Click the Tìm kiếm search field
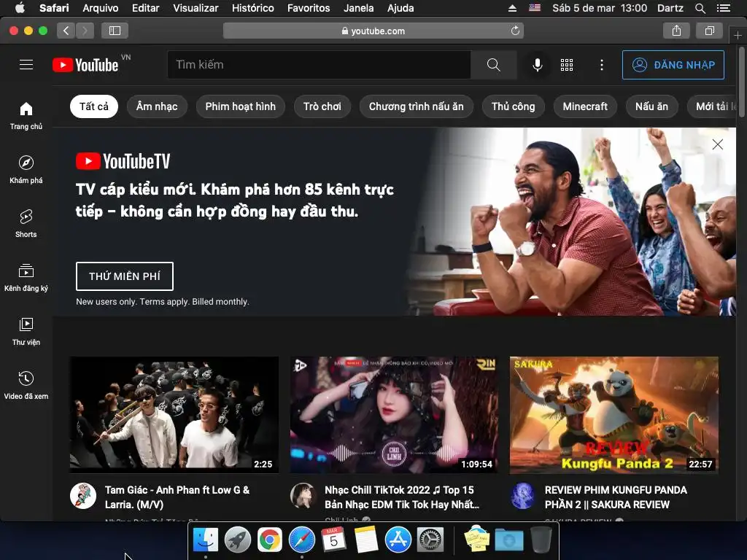This screenshot has height=560, width=747. pos(320,65)
